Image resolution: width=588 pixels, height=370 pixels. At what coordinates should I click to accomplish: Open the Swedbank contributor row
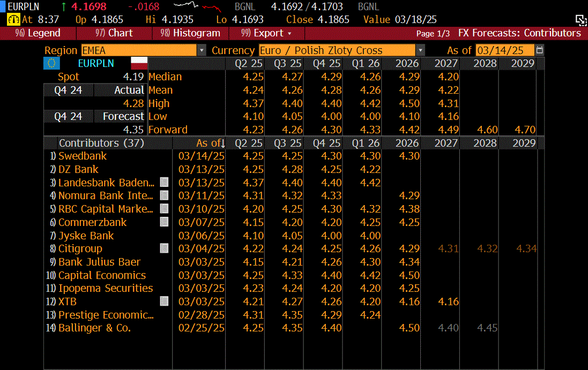[x=83, y=156]
